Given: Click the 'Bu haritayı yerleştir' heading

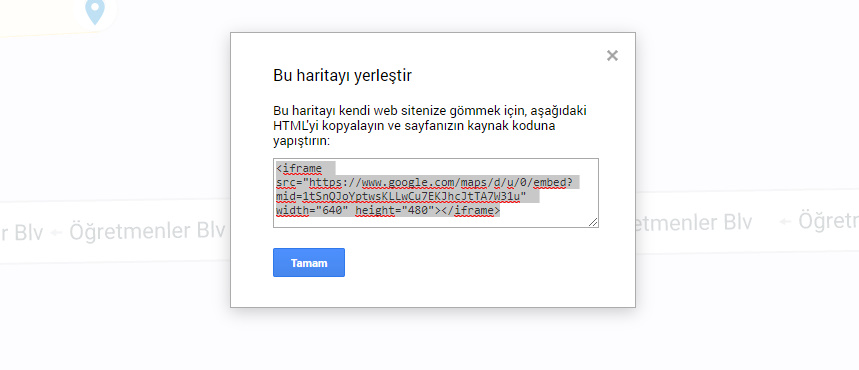Looking at the screenshot, I should [342, 76].
